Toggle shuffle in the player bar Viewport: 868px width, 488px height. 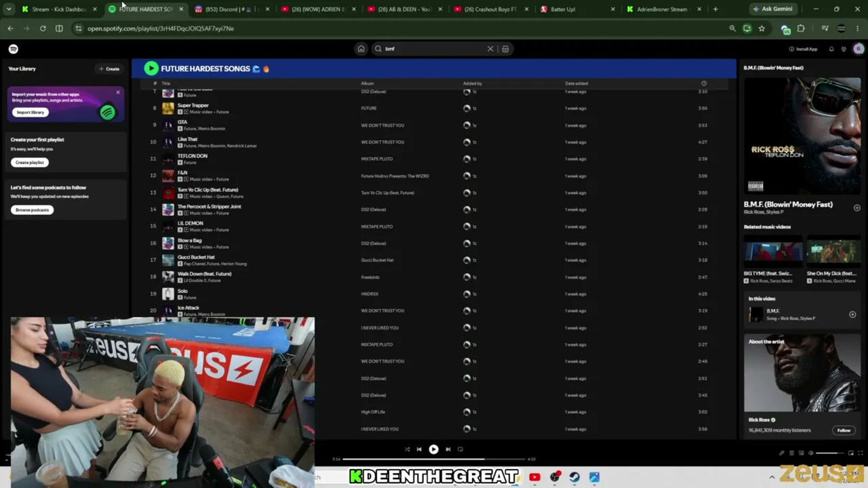(407, 449)
